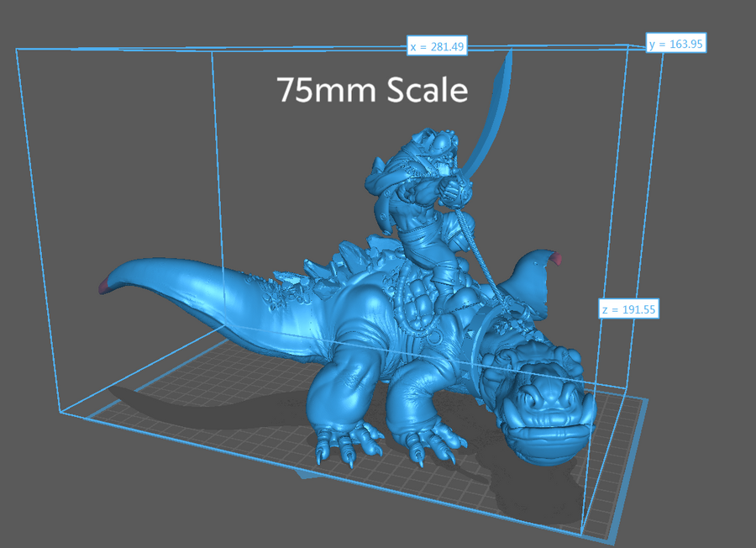The height and width of the screenshot is (548, 756).
Task: Click the "75mm Scale" text overlay
Action: pyautogui.click(x=372, y=90)
